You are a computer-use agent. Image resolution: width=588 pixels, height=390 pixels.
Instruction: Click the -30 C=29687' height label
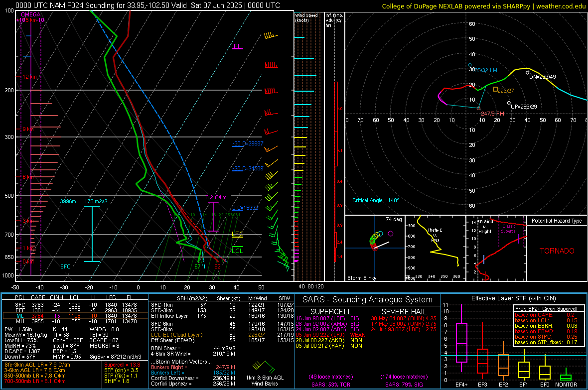248,143
